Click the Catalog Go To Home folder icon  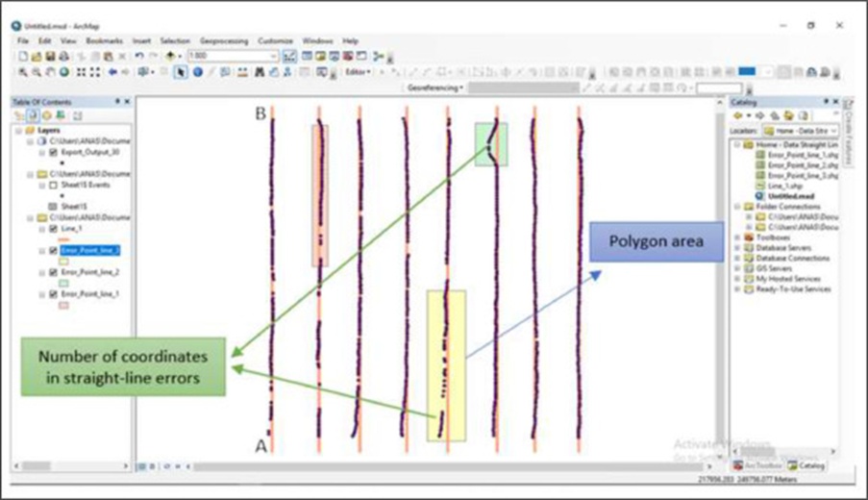click(x=789, y=115)
